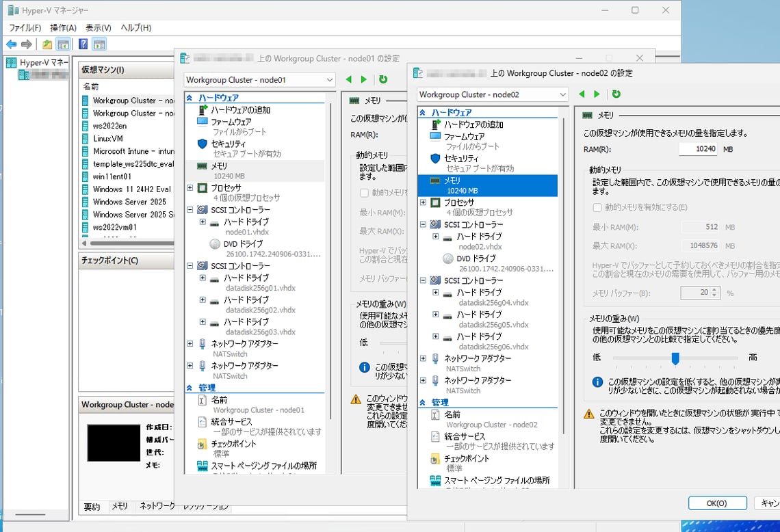Toggle 動的メモリ checkbox in node01 window
Viewport: 780px width, 532px height.
[x=364, y=192]
